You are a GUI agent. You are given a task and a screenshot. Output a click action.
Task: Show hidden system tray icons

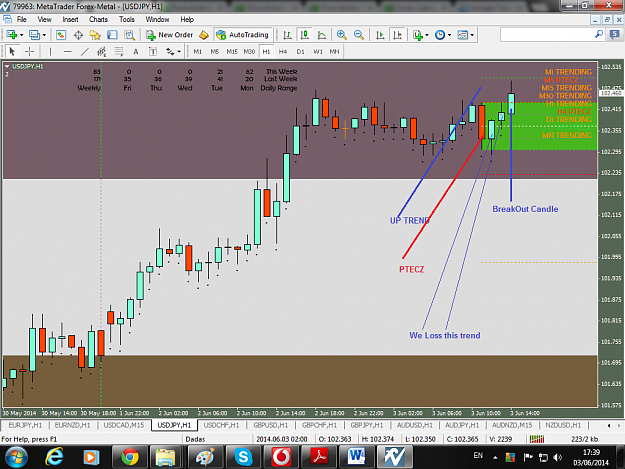point(495,457)
